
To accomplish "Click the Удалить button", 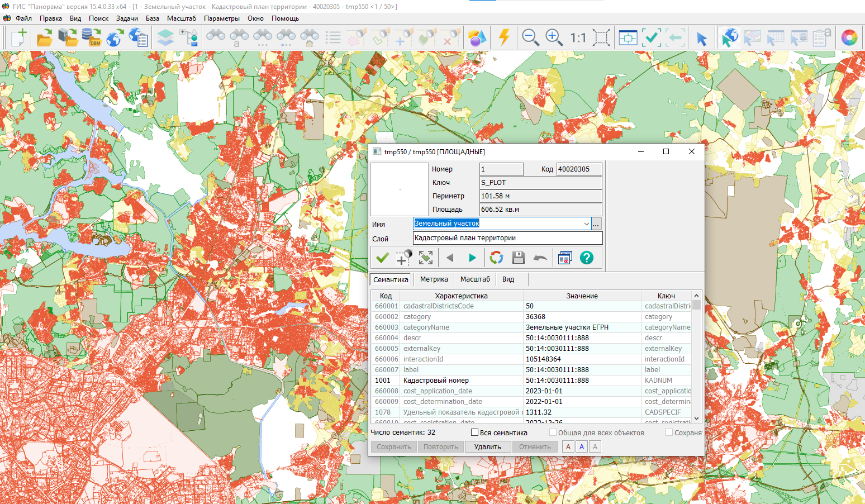I will 488,447.
